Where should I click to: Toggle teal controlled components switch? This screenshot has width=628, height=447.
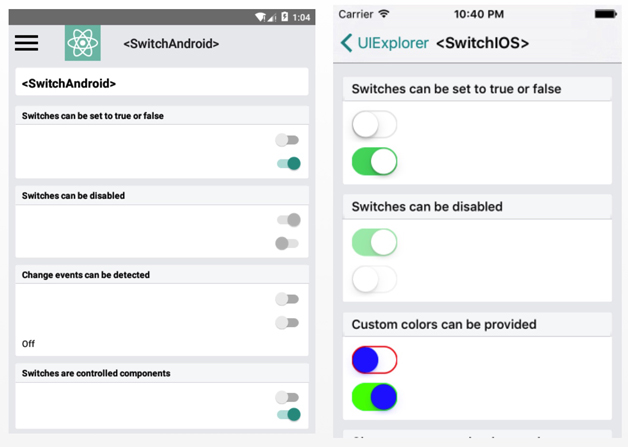click(x=288, y=414)
